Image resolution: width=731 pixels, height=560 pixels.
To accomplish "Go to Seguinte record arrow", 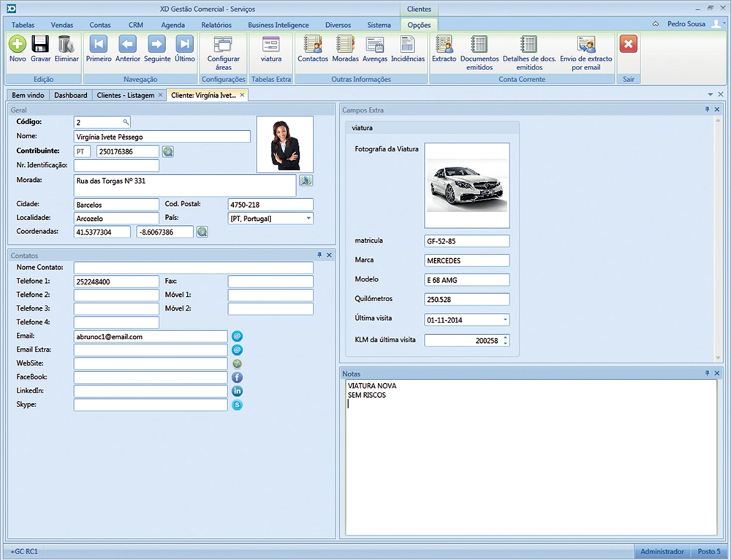I will [x=156, y=45].
